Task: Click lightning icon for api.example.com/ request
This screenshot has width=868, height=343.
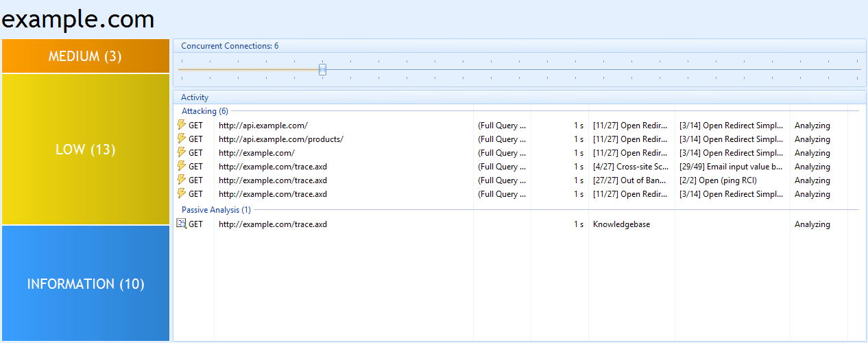Action: 181,125
